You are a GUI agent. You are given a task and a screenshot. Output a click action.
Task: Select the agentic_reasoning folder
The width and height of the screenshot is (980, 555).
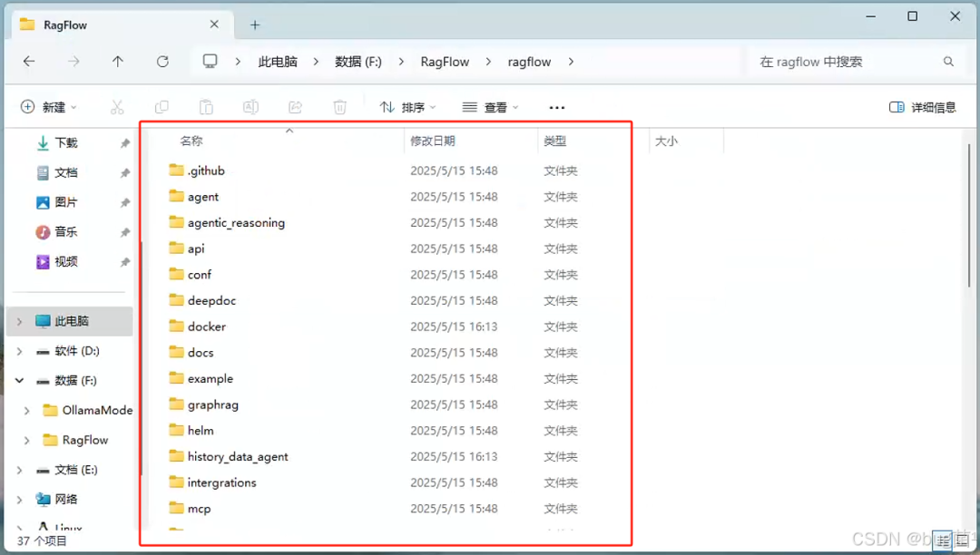point(236,222)
